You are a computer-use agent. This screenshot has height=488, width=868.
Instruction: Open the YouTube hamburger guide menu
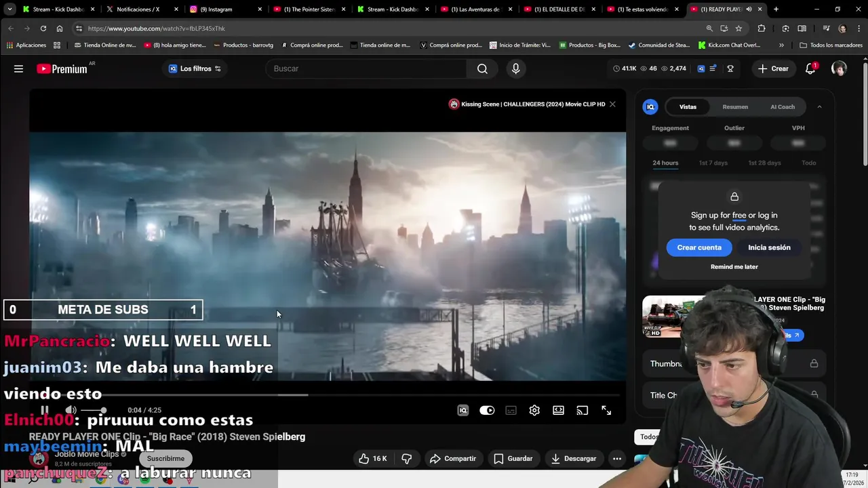click(18, 68)
